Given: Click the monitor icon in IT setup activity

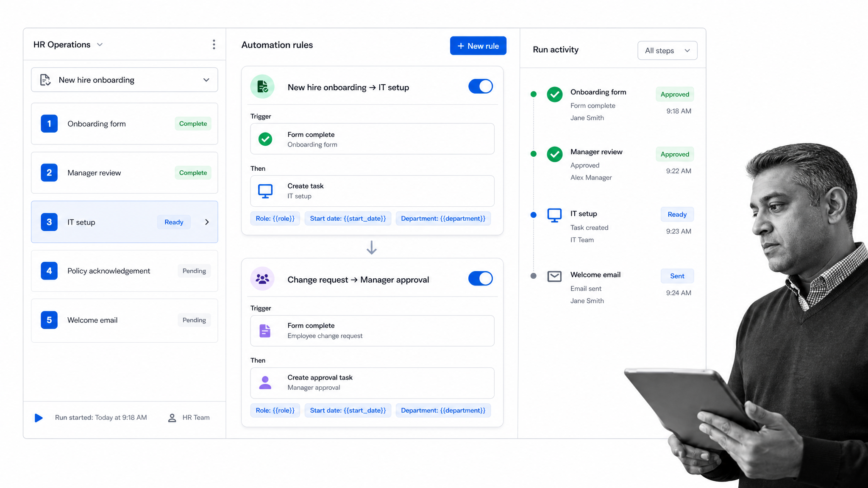Looking at the screenshot, I should click(554, 215).
